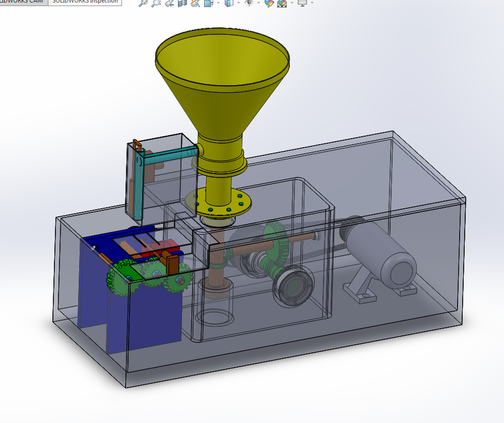Click the View Settings monitor icon

[302, 3]
